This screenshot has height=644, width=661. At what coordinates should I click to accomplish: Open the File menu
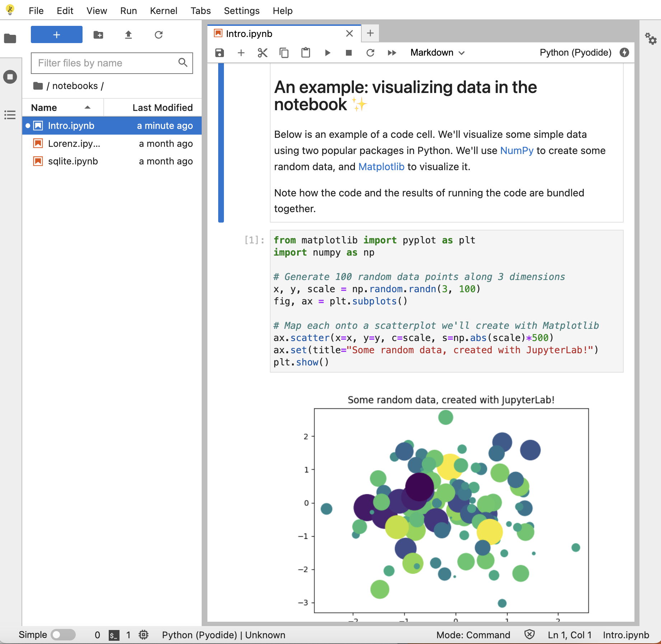click(x=36, y=11)
